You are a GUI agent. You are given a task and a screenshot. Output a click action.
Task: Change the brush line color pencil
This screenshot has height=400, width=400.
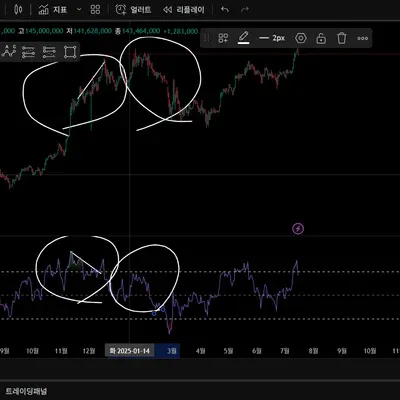point(244,38)
